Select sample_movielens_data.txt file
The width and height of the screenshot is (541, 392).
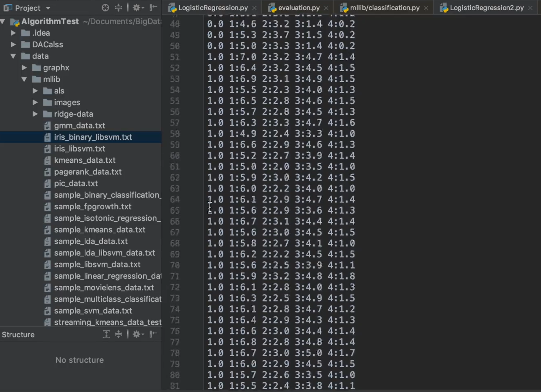[104, 288]
